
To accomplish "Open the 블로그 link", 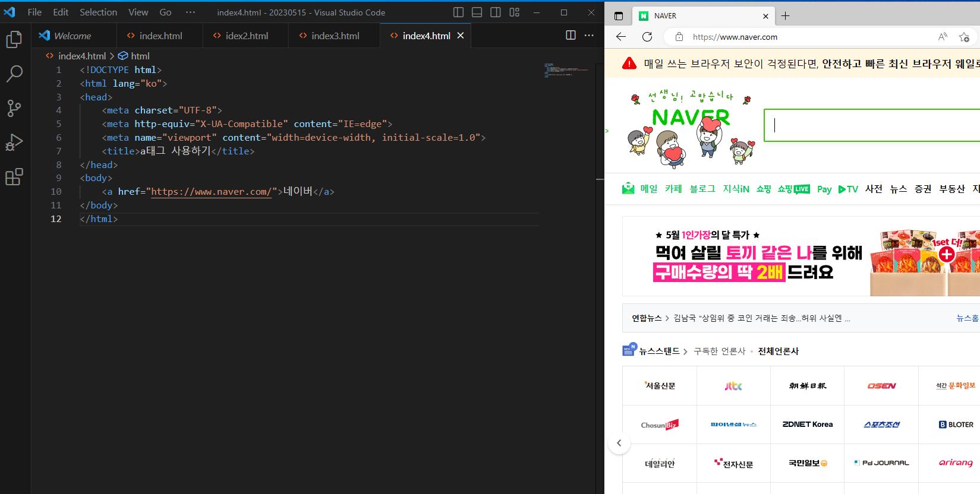I will tap(702, 189).
